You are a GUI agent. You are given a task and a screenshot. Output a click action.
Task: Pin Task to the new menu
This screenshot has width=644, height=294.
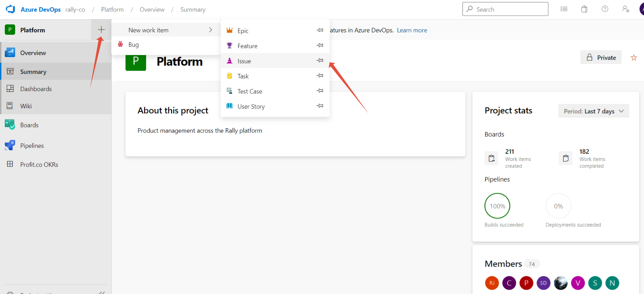tap(320, 76)
